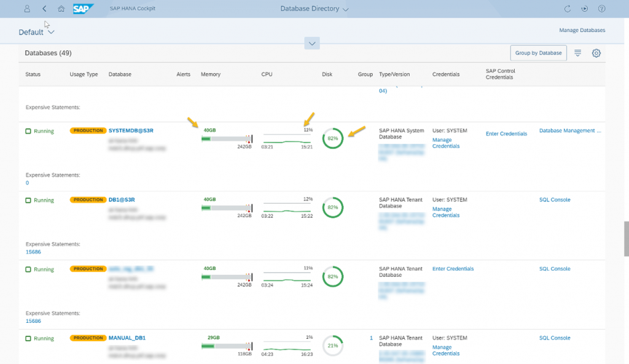The height and width of the screenshot is (364, 629).
Task: Click the page vertical scrollbar thumb
Action: pos(626,239)
